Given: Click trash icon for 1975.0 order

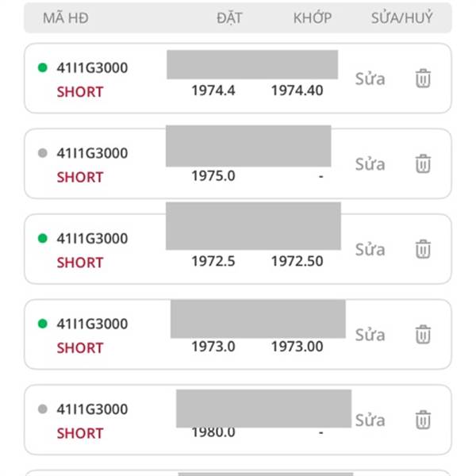Looking at the screenshot, I should pos(423,163).
